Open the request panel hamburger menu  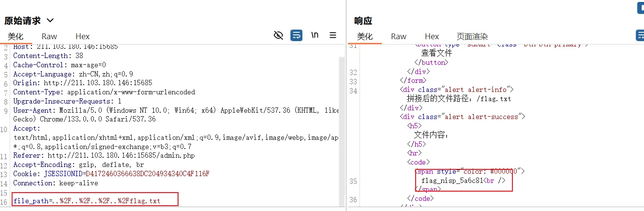(333, 35)
